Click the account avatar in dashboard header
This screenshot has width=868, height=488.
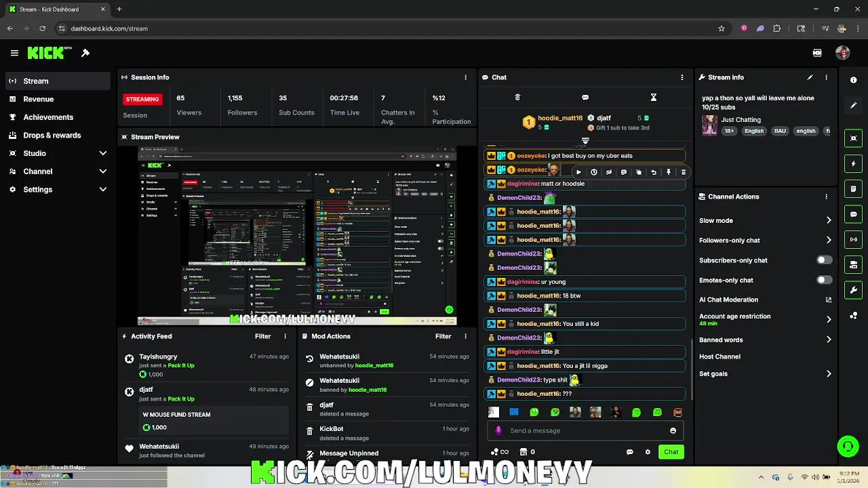(843, 53)
